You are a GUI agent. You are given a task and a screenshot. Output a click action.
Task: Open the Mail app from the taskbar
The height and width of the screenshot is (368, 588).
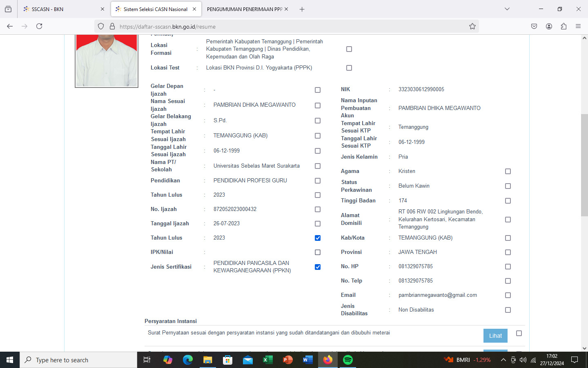(x=248, y=360)
